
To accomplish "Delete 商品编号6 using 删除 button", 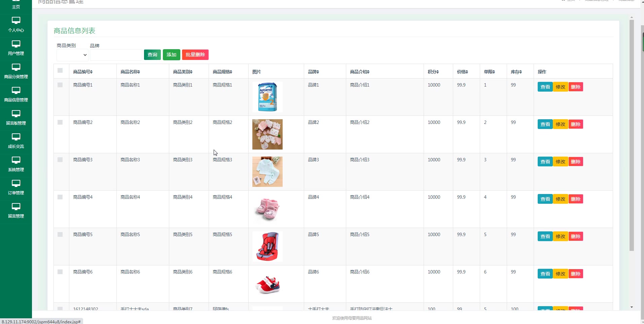I will [x=576, y=274].
